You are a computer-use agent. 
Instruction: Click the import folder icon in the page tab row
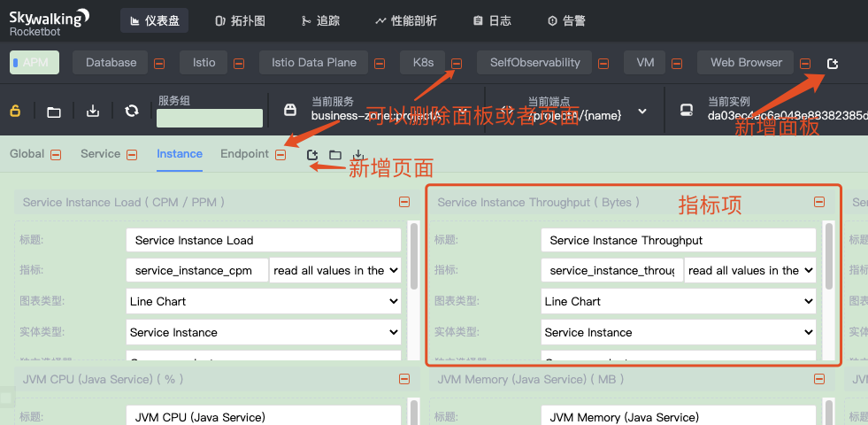point(335,155)
